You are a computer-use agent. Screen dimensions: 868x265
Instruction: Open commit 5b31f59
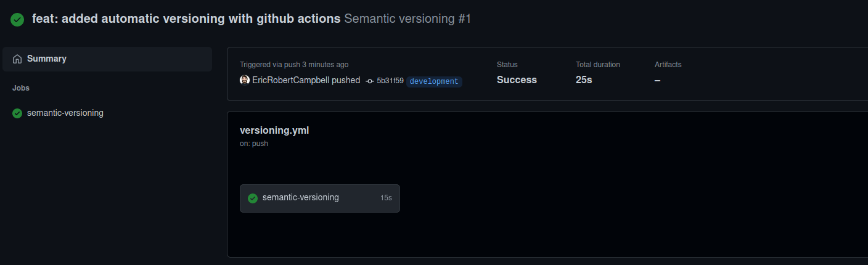390,81
